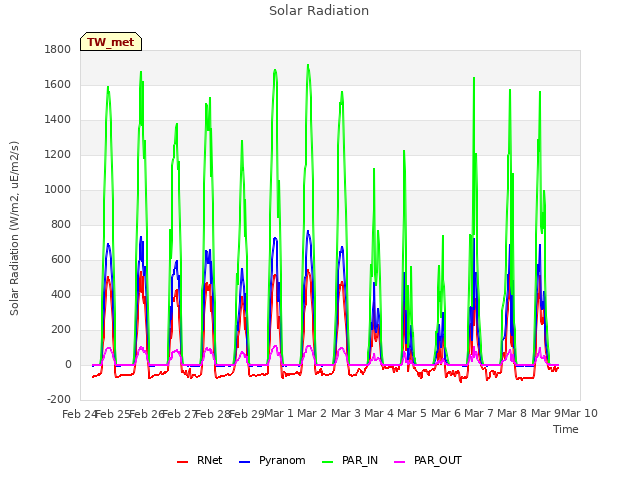Click the 600 y-axis tick label
This screenshot has height=480, width=640.
click(x=61, y=260)
